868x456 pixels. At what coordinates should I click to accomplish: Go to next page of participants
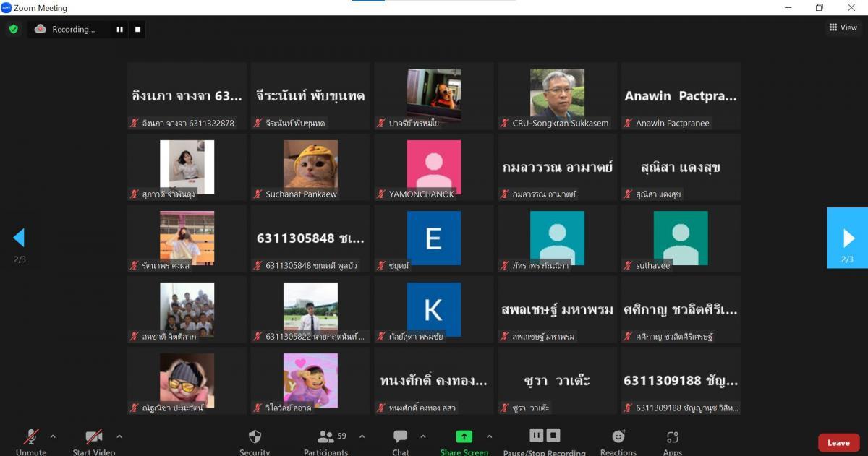tap(848, 238)
